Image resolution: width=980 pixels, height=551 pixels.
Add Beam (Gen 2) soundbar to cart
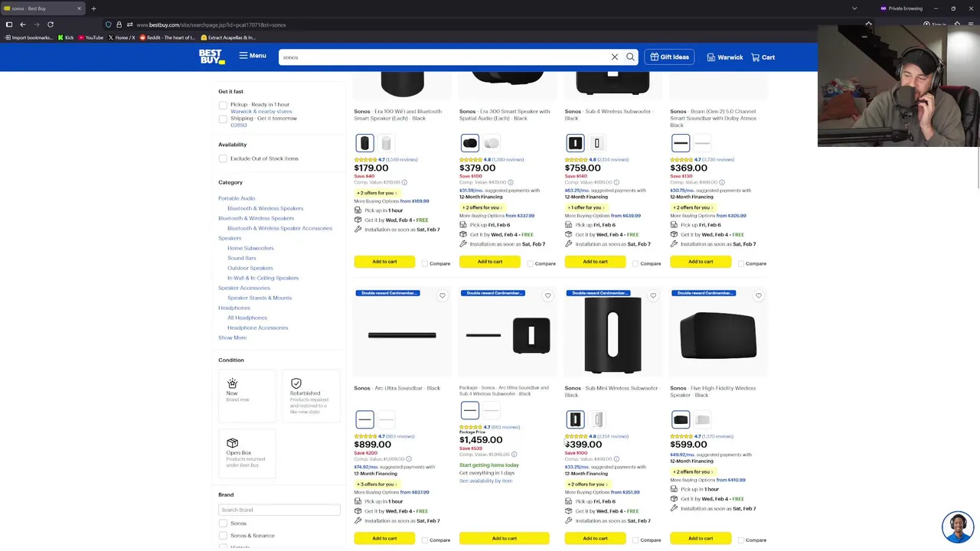tap(701, 262)
